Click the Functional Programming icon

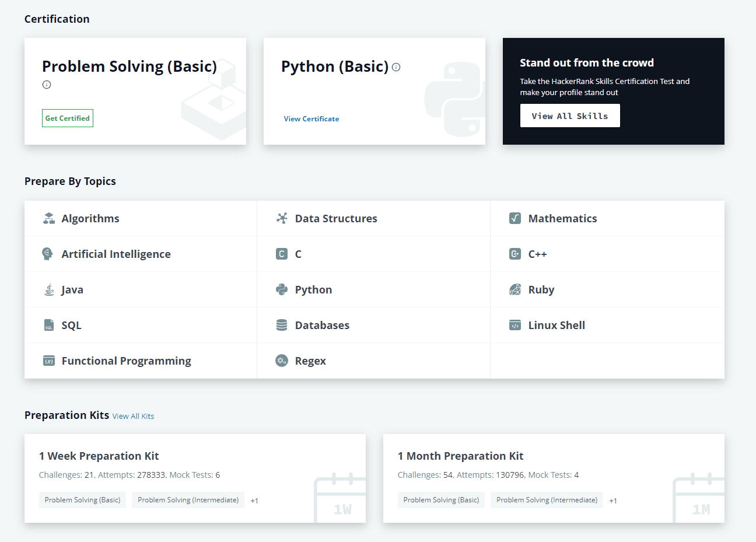click(49, 361)
